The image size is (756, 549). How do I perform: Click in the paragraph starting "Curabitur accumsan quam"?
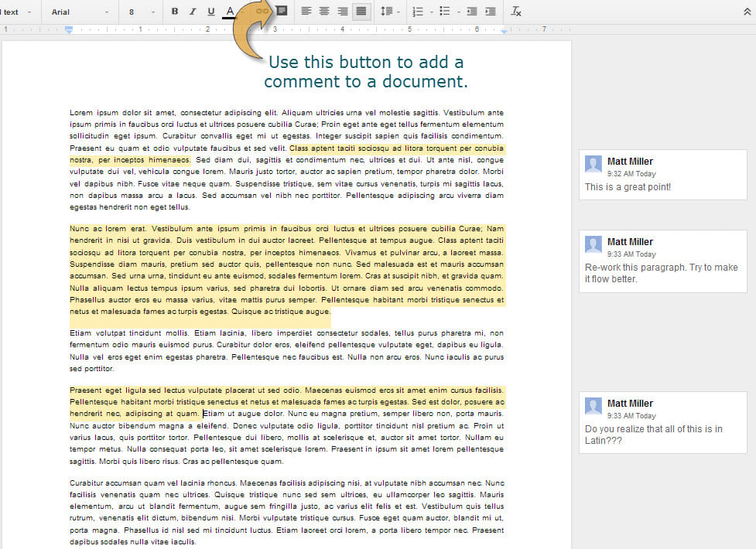(287, 513)
